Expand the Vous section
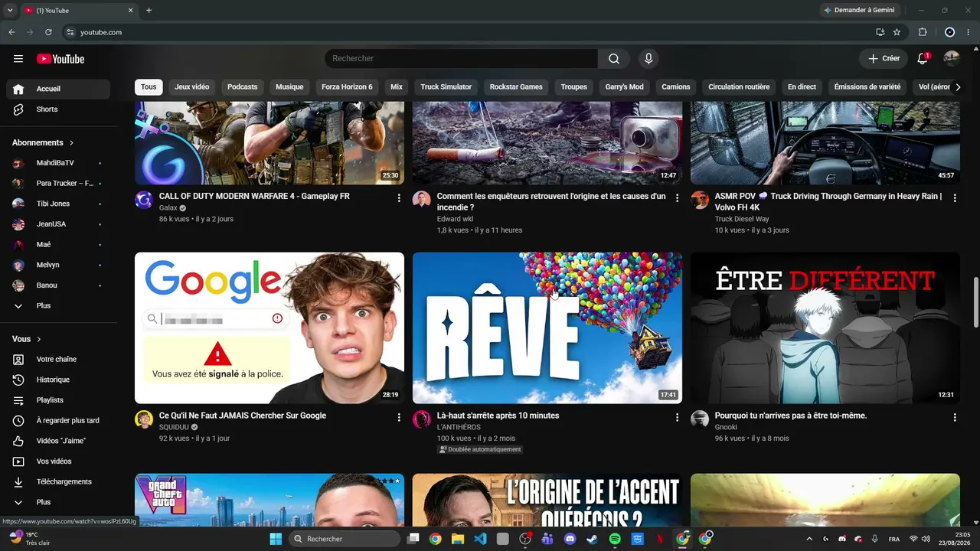Viewport: 980px width, 551px height. point(27,339)
